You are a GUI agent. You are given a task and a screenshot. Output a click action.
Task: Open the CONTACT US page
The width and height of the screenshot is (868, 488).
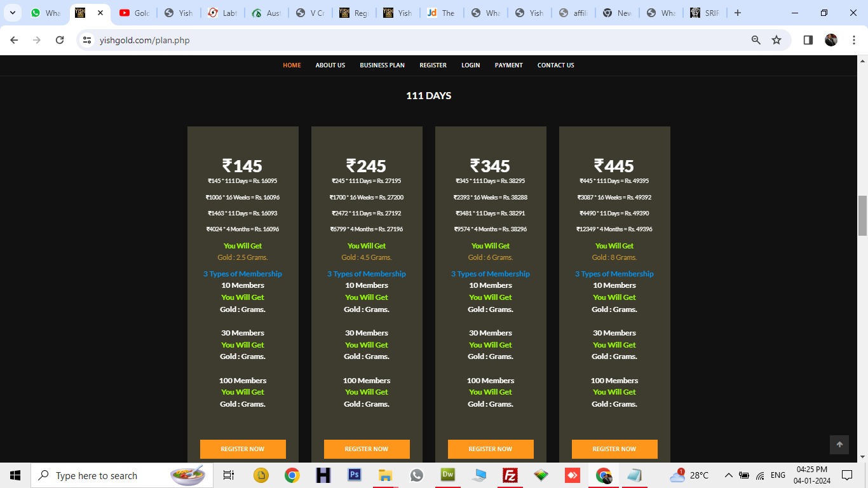pyautogui.click(x=555, y=65)
